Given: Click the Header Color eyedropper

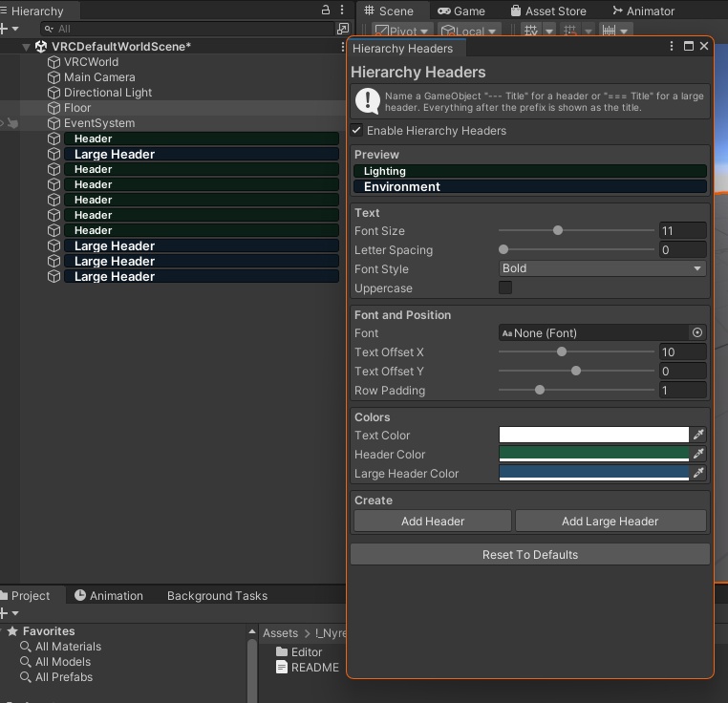Looking at the screenshot, I should pyautogui.click(x=698, y=454).
